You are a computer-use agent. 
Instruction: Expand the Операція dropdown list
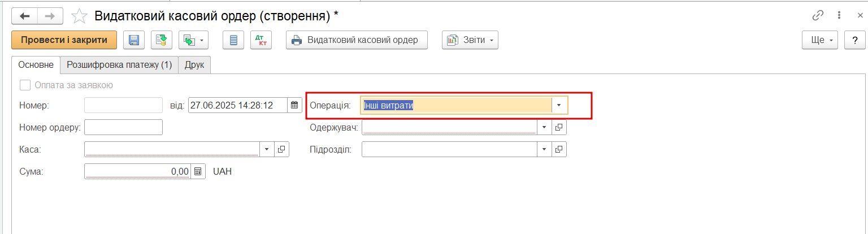click(559, 106)
